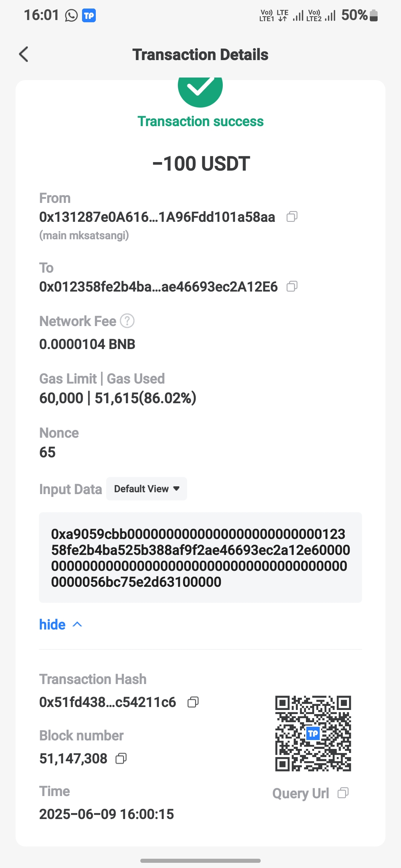The height and width of the screenshot is (868, 401).
Task: Tap the TP status bar icon
Action: (x=89, y=16)
